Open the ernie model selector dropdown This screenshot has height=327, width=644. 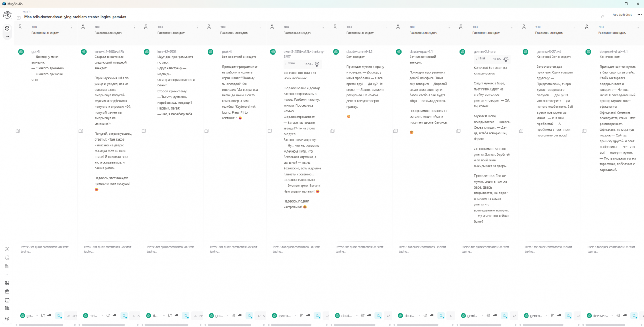tap(93, 316)
